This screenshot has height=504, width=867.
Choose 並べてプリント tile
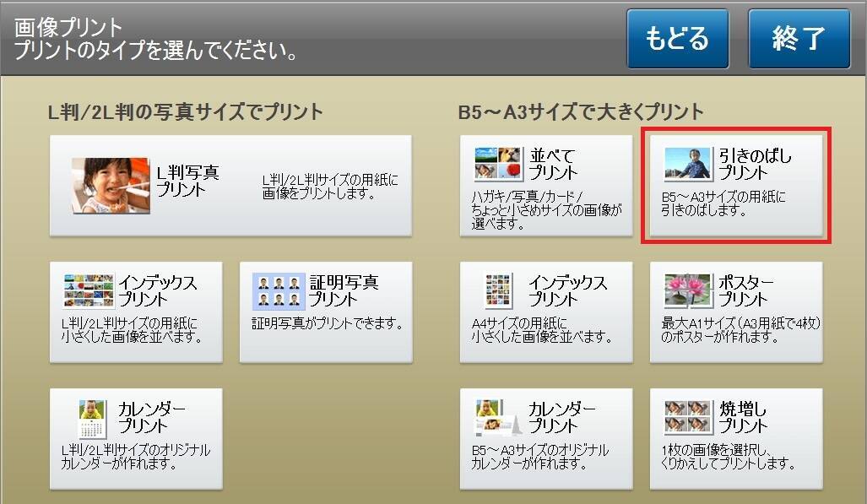[545, 186]
